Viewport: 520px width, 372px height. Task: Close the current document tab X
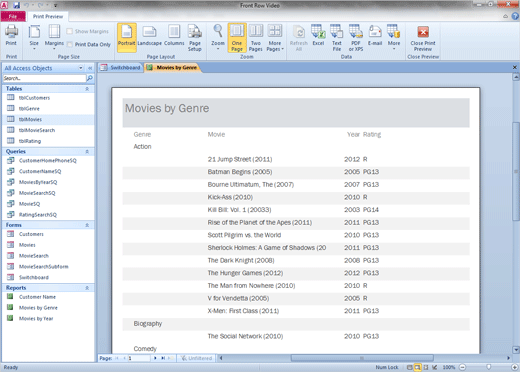pos(515,67)
